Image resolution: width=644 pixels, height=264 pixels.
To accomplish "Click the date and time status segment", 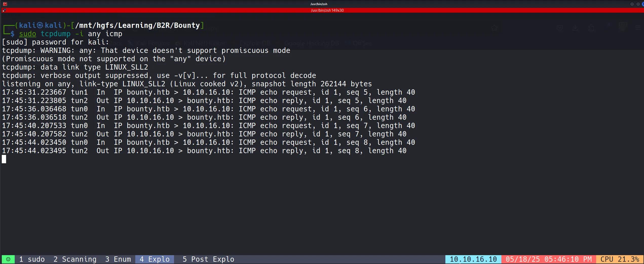I will (548, 259).
